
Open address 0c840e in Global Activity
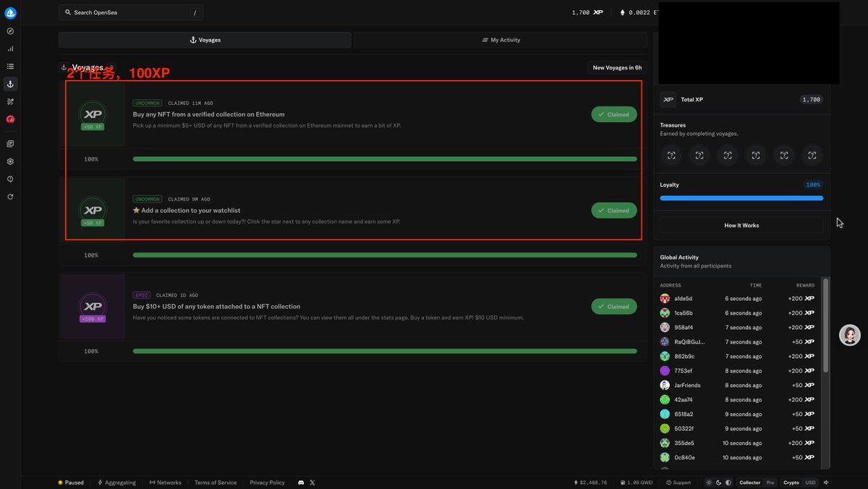click(x=684, y=458)
